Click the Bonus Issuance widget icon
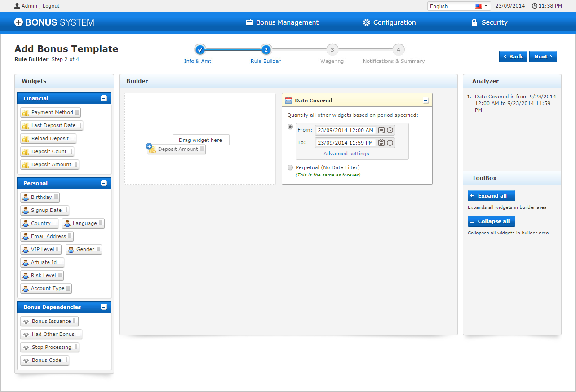576x392 pixels. [x=26, y=322]
